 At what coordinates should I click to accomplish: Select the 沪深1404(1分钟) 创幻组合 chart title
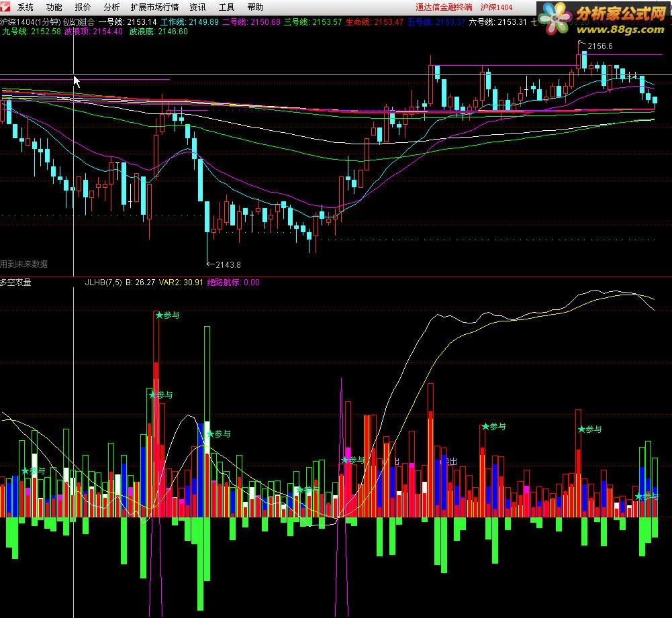(47, 22)
